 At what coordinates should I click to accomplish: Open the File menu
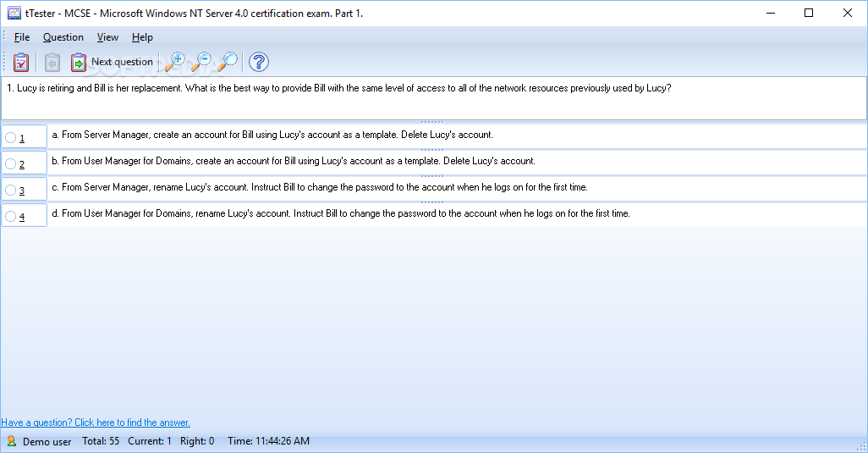point(22,37)
